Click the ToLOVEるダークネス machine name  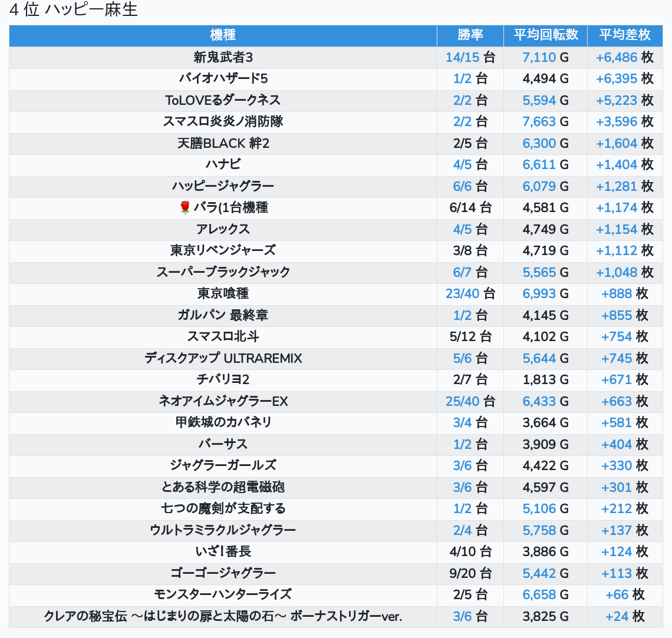(x=223, y=100)
